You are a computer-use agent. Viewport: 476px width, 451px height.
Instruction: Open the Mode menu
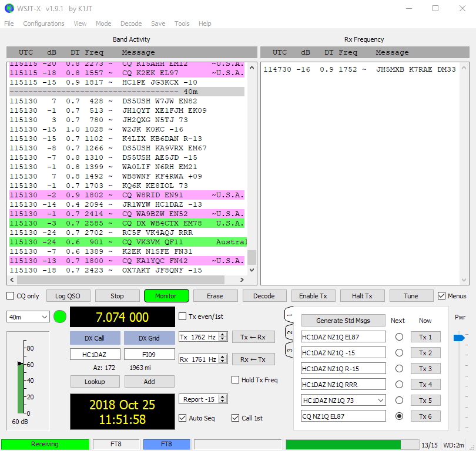pyautogui.click(x=103, y=23)
